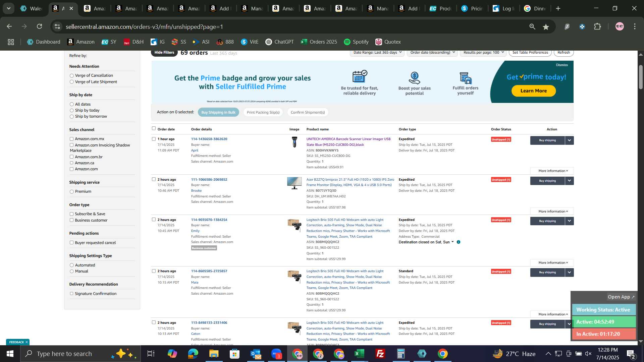Open the D&H bookmark
Screen dimensions: 644x362
coord(133,42)
